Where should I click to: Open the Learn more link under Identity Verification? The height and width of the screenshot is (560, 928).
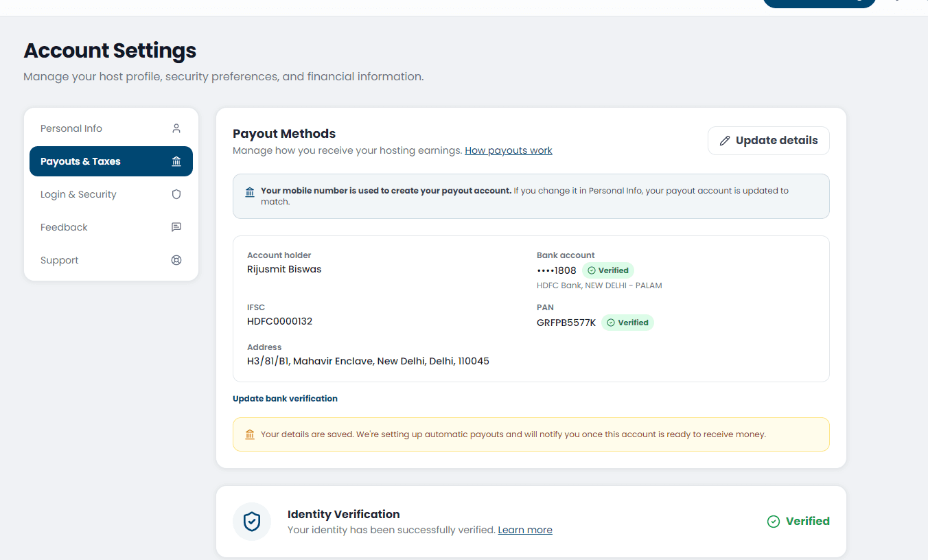(x=525, y=530)
